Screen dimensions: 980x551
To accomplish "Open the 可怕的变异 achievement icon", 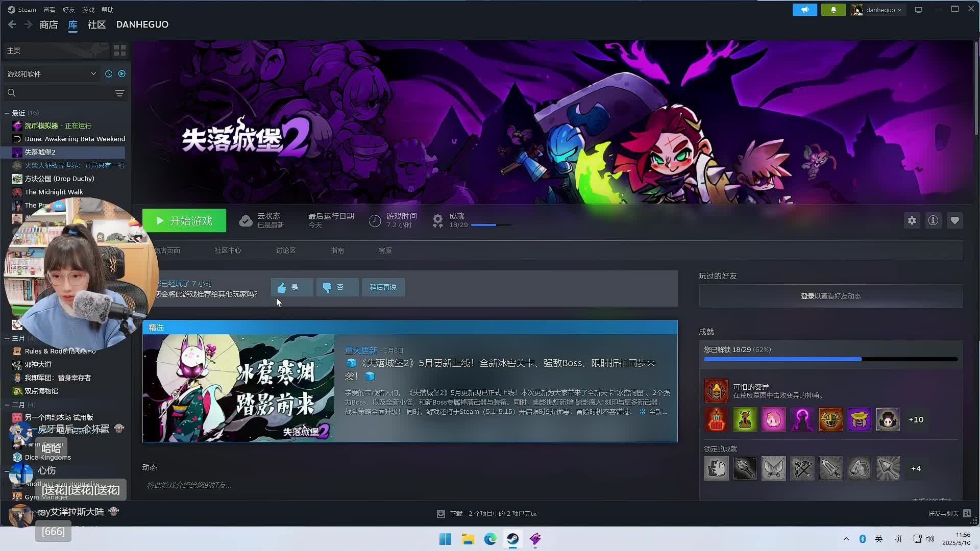I will click(x=717, y=391).
